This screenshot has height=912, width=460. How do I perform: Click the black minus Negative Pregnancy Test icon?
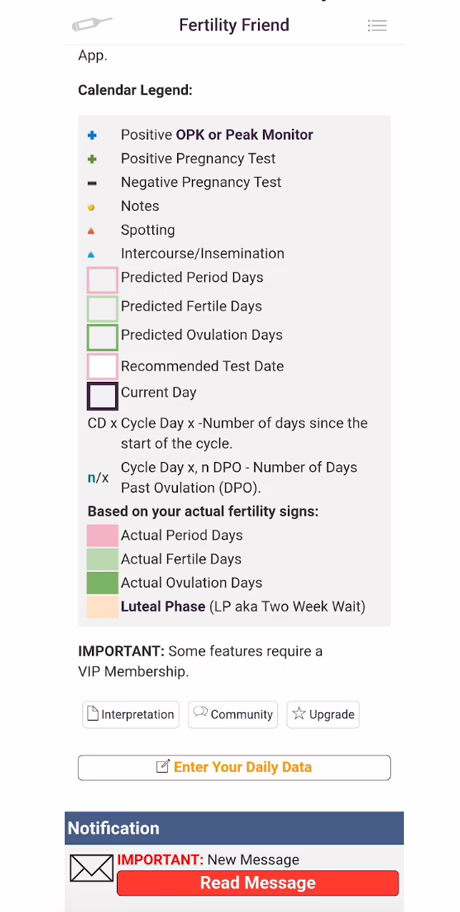[x=92, y=183]
